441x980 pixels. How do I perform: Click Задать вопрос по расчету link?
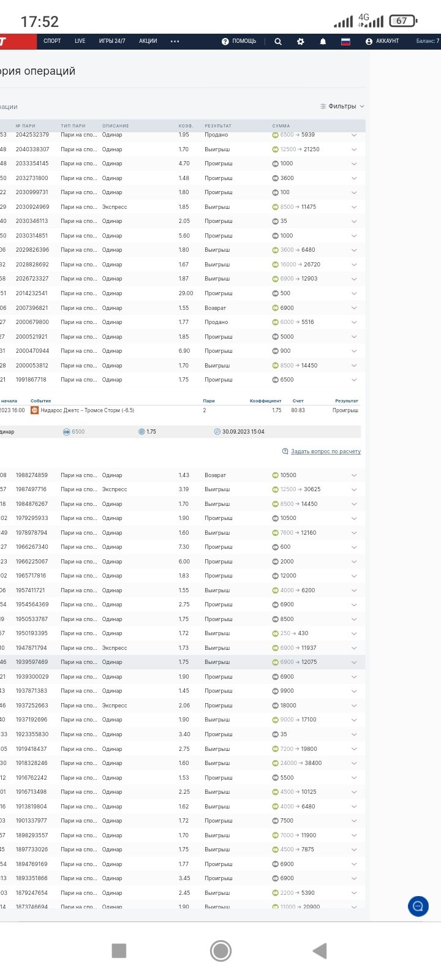click(x=325, y=451)
